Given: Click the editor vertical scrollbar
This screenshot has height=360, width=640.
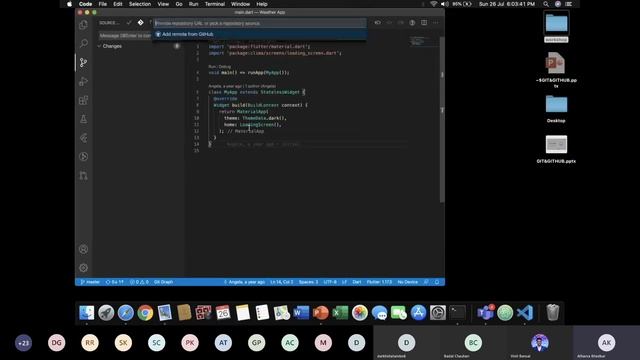Looking at the screenshot, I should click(x=442, y=119).
